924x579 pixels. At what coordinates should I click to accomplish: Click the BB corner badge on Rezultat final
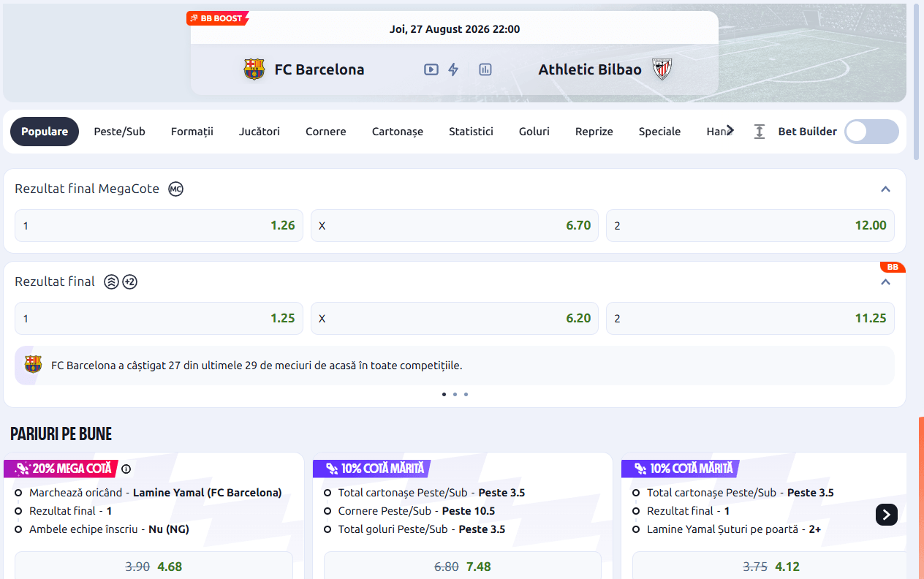[x=893, y=267]
